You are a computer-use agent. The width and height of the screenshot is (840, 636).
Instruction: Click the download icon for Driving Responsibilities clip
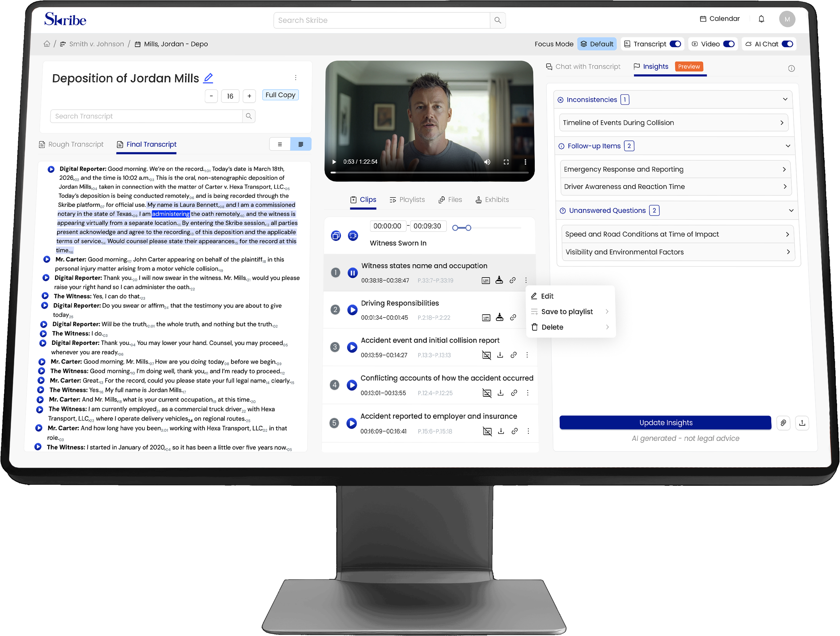[499, 318]
